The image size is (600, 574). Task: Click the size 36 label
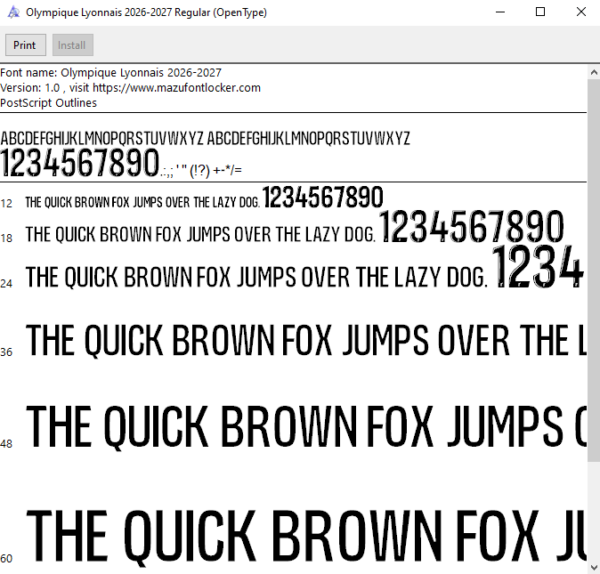tap(6, 352)
